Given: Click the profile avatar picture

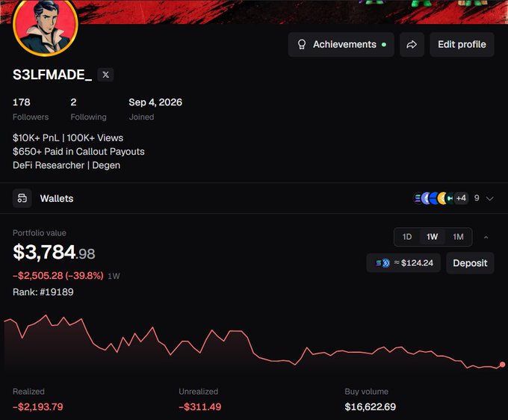Looking at the screenshot, I should (46, 26).
